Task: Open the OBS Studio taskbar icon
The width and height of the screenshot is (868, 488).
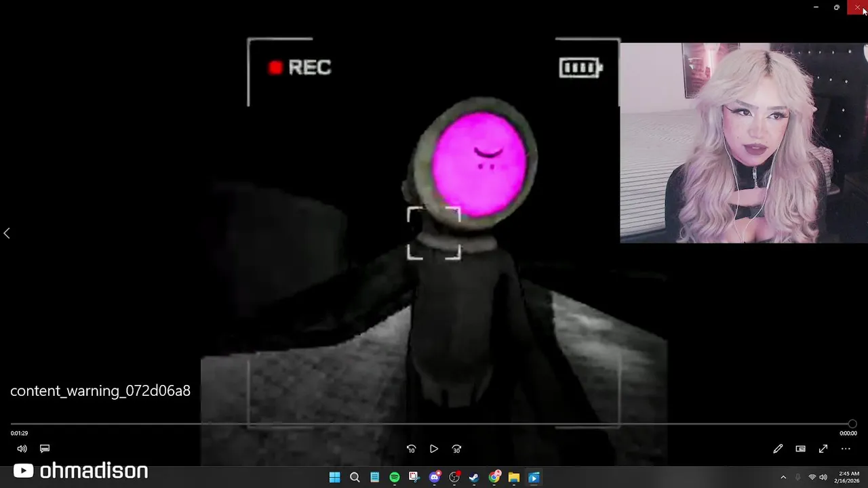Action: point(454,478)
